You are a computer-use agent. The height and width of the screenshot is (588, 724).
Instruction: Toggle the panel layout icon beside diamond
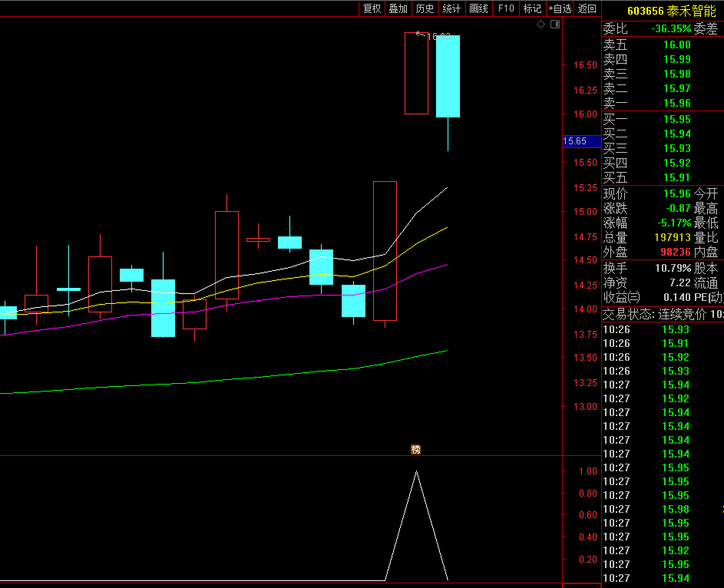[x=555, y=25]
